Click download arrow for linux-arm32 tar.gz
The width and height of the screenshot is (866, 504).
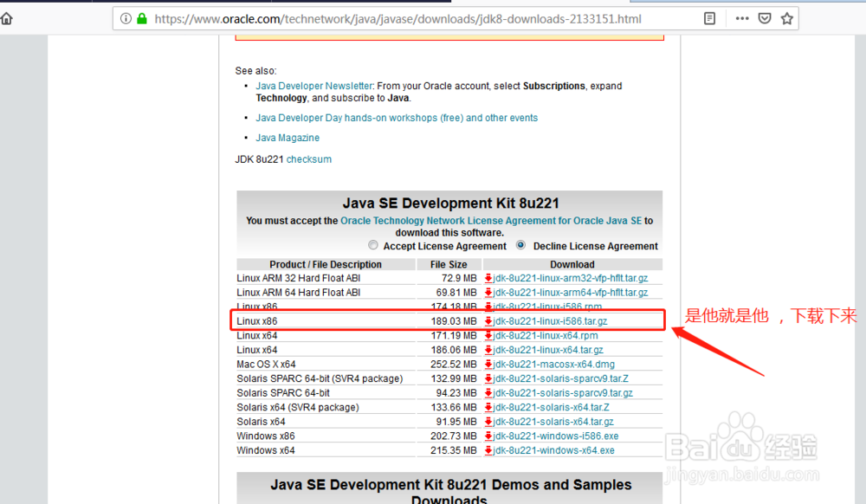[x=488, y=278]
